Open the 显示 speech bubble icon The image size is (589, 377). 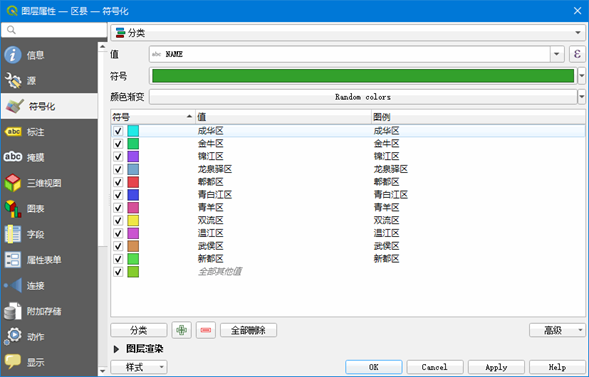point(13,362)
